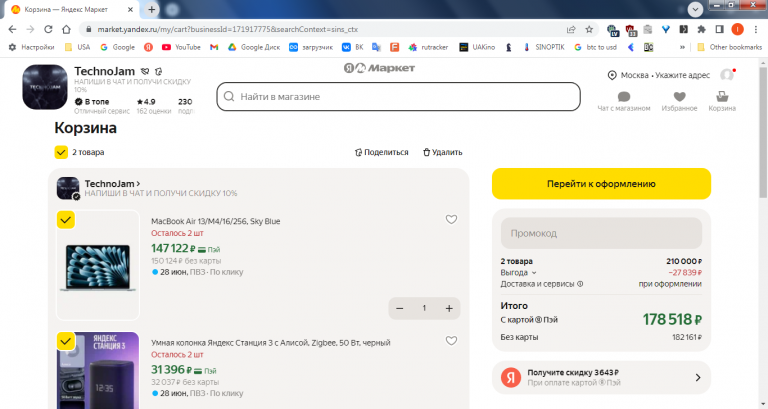
Task: Increase MacBook Air quantity with plus
Action: 449,308
